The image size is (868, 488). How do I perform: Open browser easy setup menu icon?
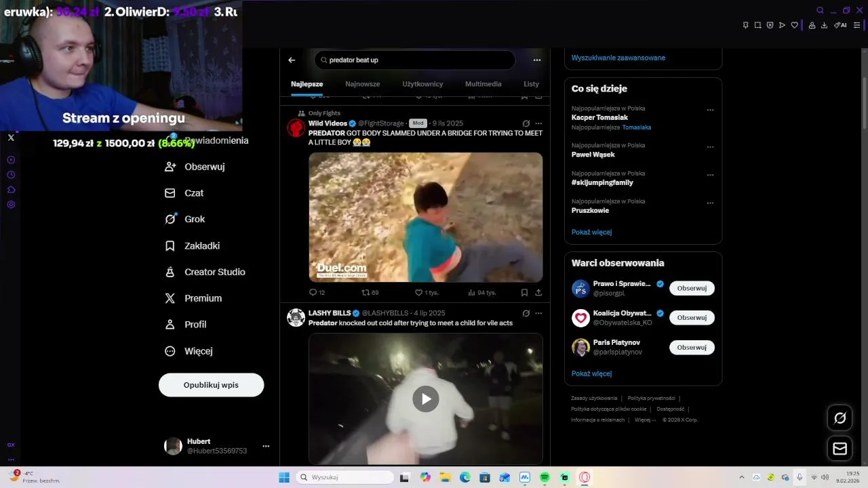tap(856, 25)
